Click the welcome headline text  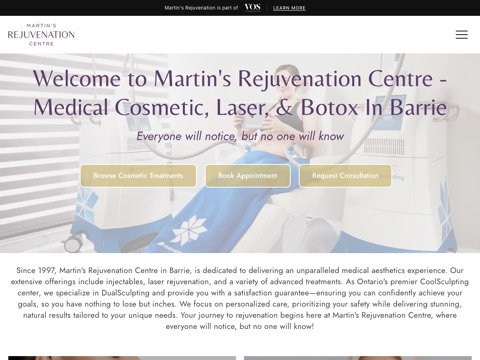240,93
